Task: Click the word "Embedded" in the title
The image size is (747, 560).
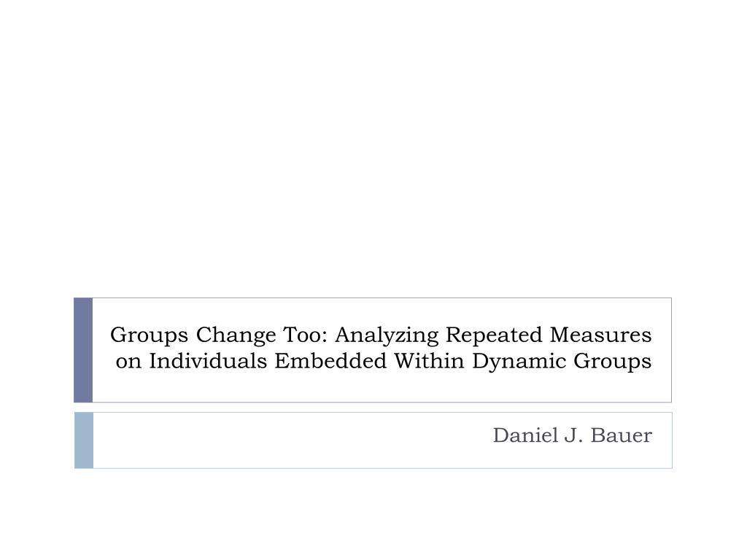Action: pyautogui.click(x=330, y=360)
